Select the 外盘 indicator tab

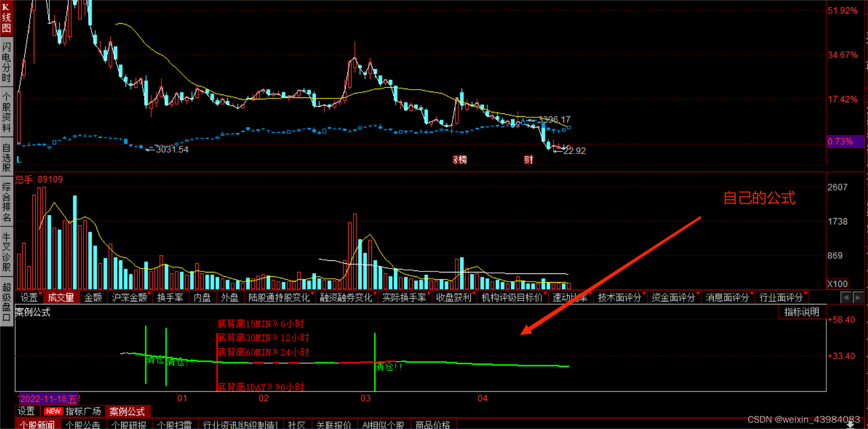230,298
